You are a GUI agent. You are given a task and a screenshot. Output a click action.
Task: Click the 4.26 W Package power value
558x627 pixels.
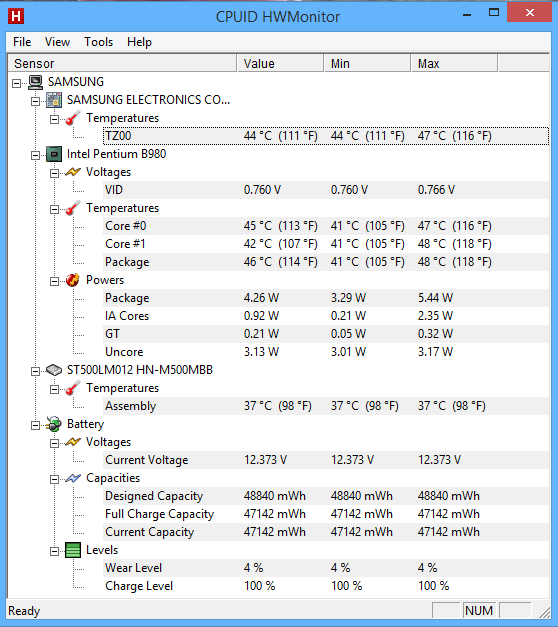tap(261, 298)
